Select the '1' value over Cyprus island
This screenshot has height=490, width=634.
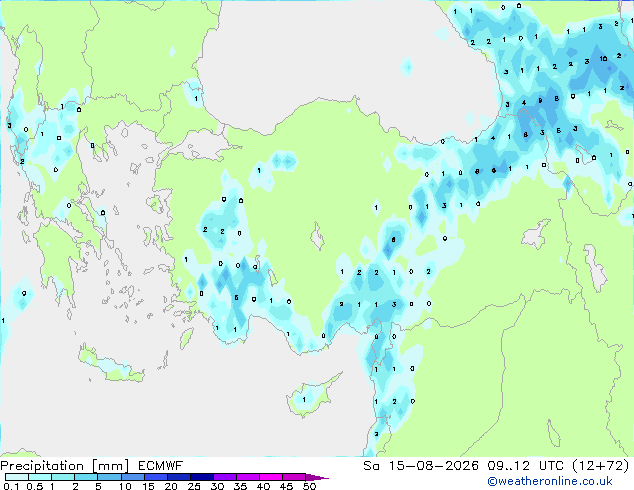click(304, 399)
